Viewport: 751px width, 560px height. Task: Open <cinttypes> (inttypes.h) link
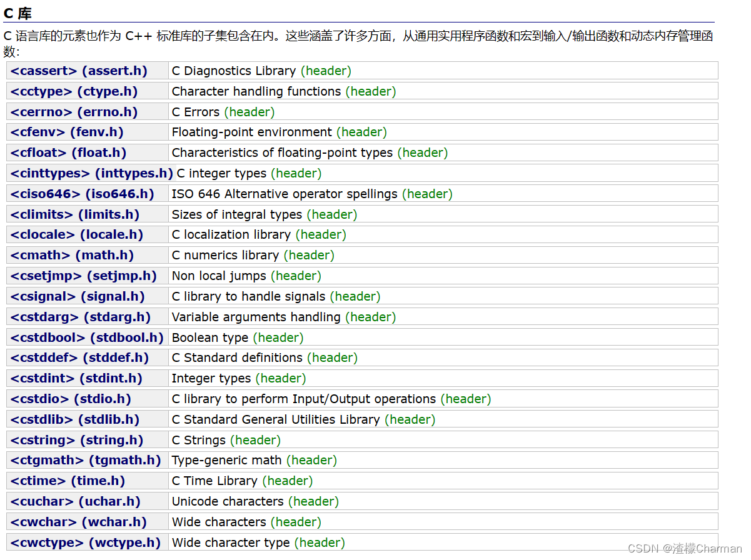91,173
